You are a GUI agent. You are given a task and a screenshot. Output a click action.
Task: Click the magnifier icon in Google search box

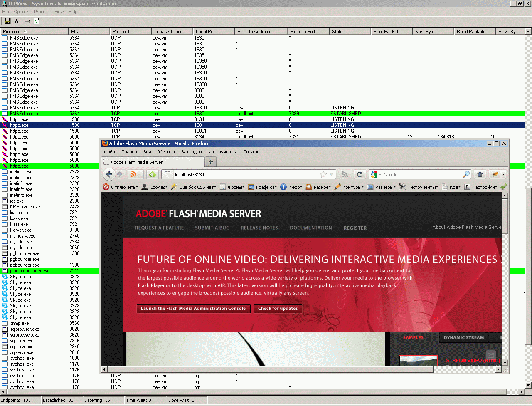[466, 174]
